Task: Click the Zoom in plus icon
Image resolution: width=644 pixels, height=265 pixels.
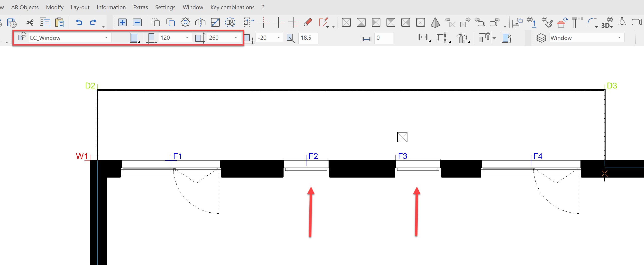Action: (x=122, y=22)
